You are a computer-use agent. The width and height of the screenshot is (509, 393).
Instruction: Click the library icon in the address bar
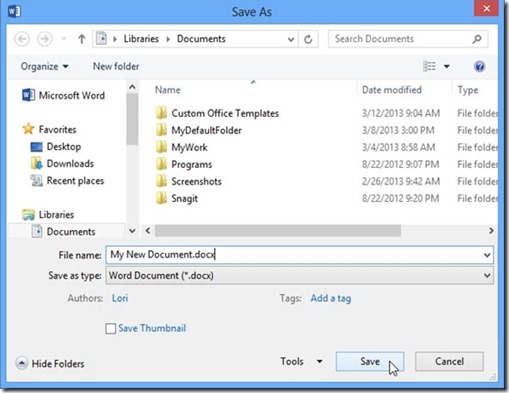(x=101, y=39)
